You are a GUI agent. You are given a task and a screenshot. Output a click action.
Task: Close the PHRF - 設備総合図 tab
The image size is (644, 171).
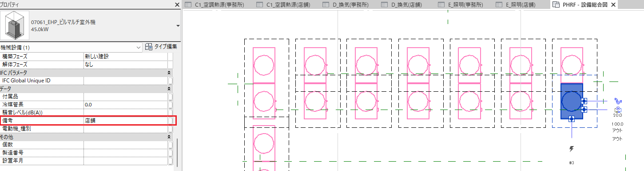click(613, 4)
